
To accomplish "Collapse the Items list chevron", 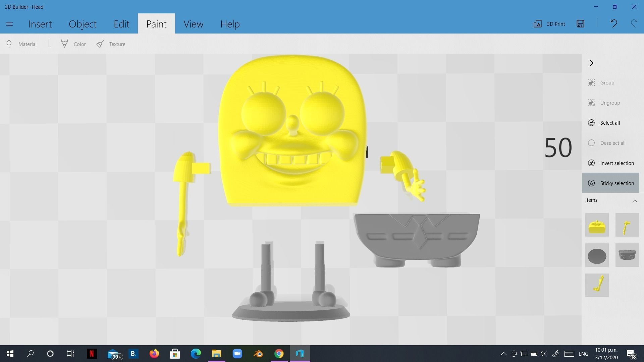I will tap(635, 201).
